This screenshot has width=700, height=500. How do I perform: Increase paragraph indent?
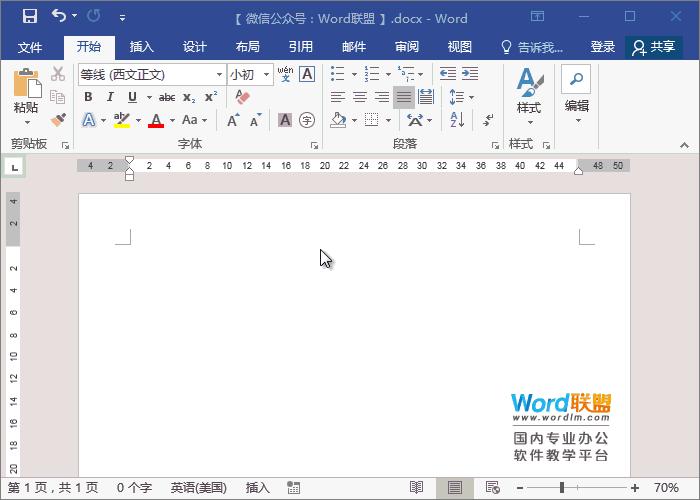(x=470, y=73)
